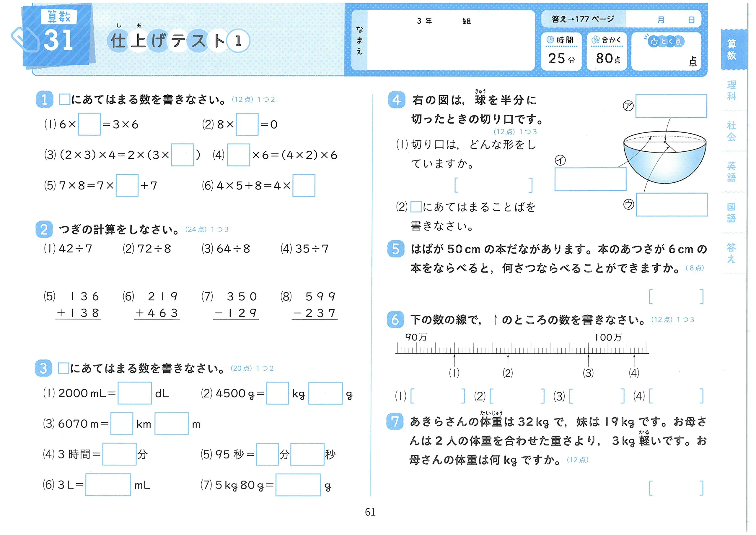Click the 90万 label on the number line
The height and width of the screenshot is (535, 756).
[x=416, y=337]
